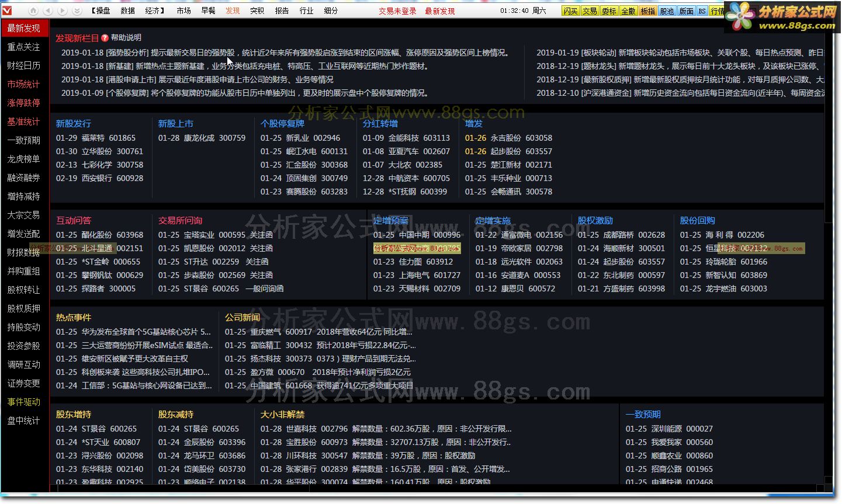Switch to the 早餐 tab
This screenshot has width=842, height=504.
[208, 11]
